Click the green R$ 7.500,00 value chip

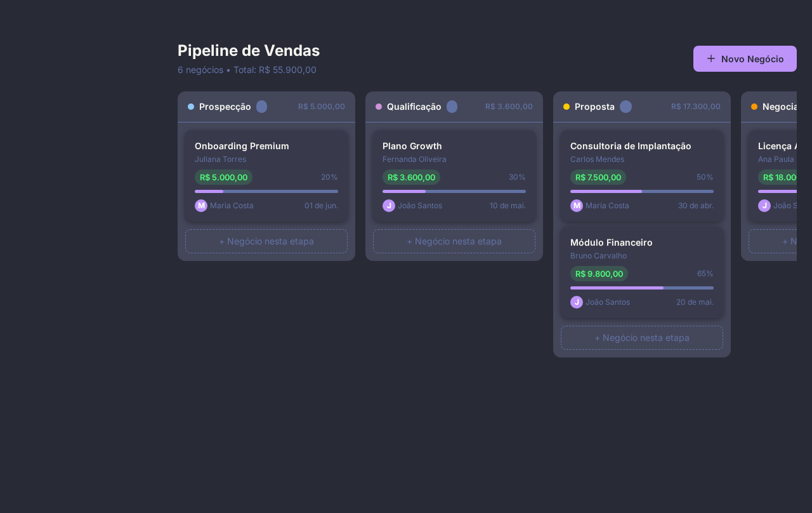pos(598,177)
